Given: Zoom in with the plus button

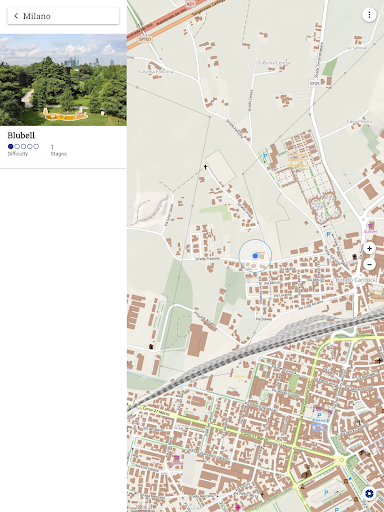Looking at the screenshot, I should pos(369,248).
